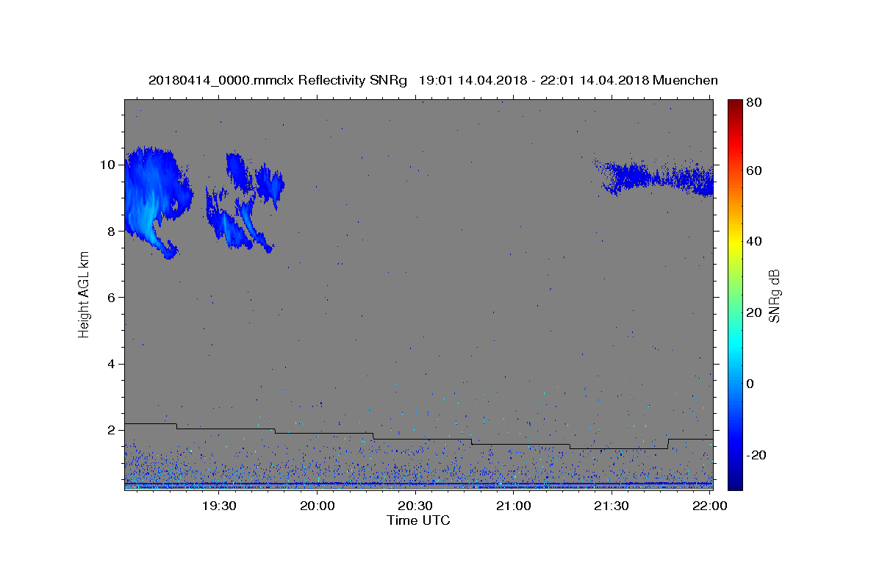This screenshot has height=588, width=882.
Task: Click the "SNRg dB" colorbar label
Action: [x=774, y=295]
